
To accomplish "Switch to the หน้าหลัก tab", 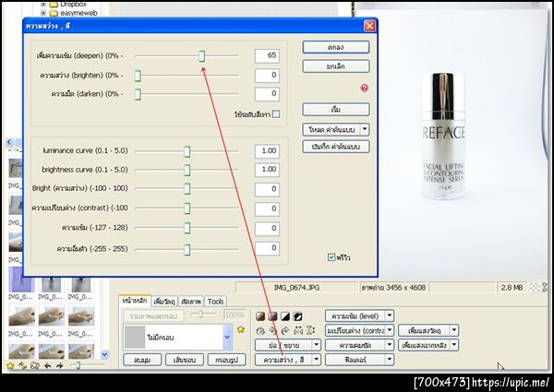I will tap(135, 301).
